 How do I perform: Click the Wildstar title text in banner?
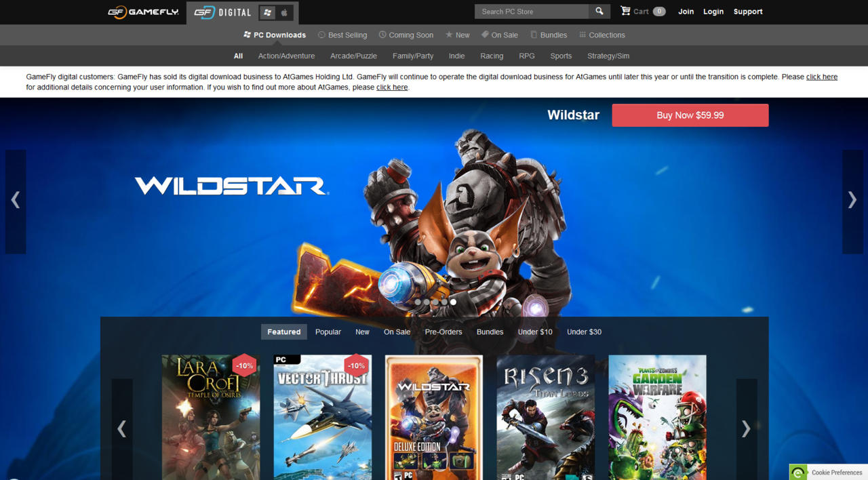[x=574, y=115]
